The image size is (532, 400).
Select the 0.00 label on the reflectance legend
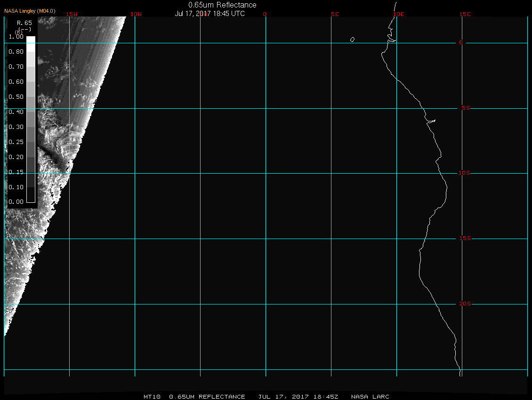tap(16, 202)
